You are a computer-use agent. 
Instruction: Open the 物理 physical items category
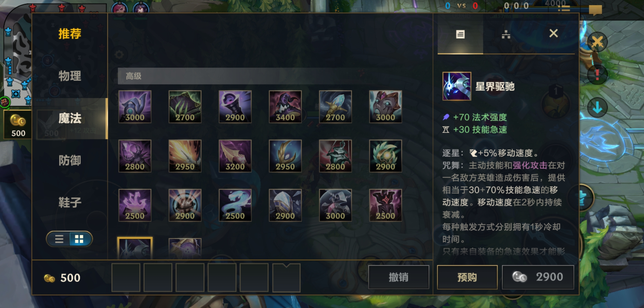[x=70, y=76]
